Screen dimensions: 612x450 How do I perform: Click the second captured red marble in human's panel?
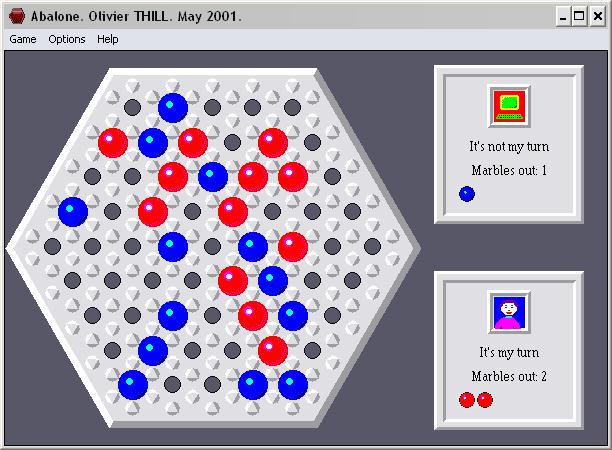pos(485,400)
